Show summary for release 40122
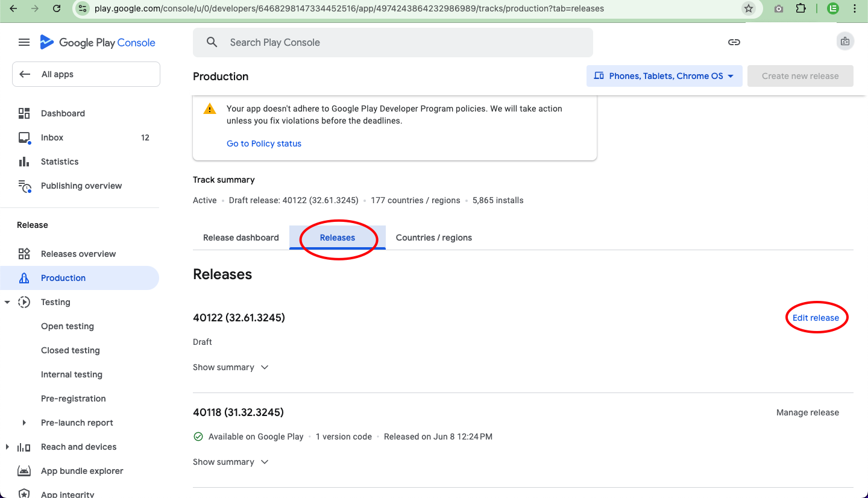Viewport: 868px width, 498px height. [230, 367]
